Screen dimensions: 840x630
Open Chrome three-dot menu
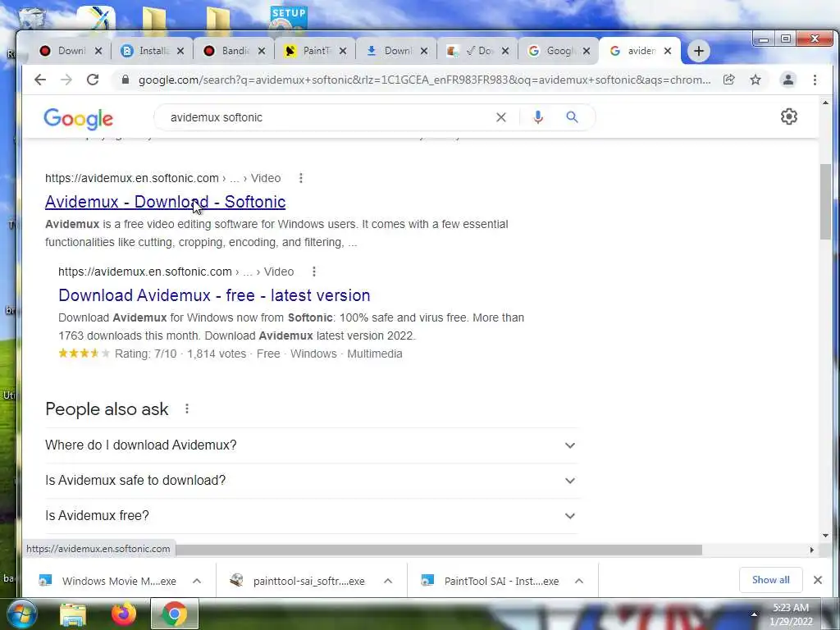[x=815, y=80]
